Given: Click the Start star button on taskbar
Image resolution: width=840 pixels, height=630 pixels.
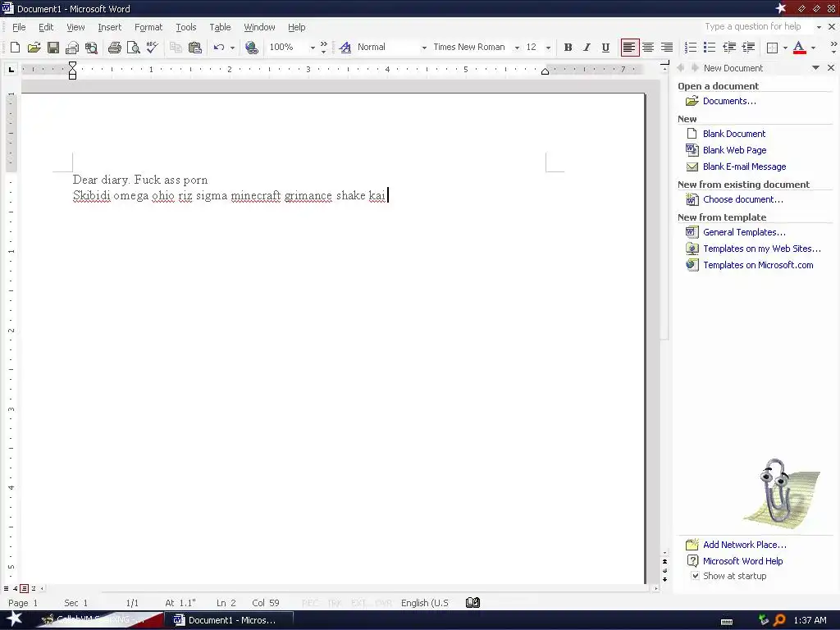Looking at the screenshot, I should click(x=15, y=620).
